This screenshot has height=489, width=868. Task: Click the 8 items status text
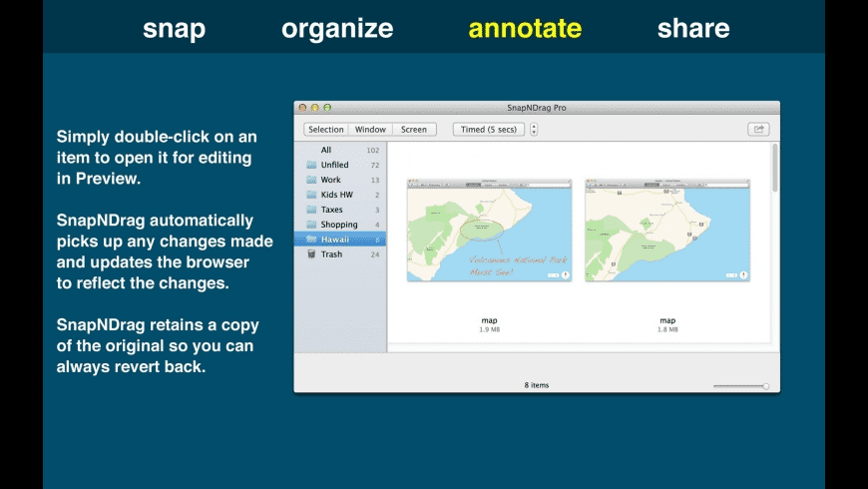(x=537, y=385)
